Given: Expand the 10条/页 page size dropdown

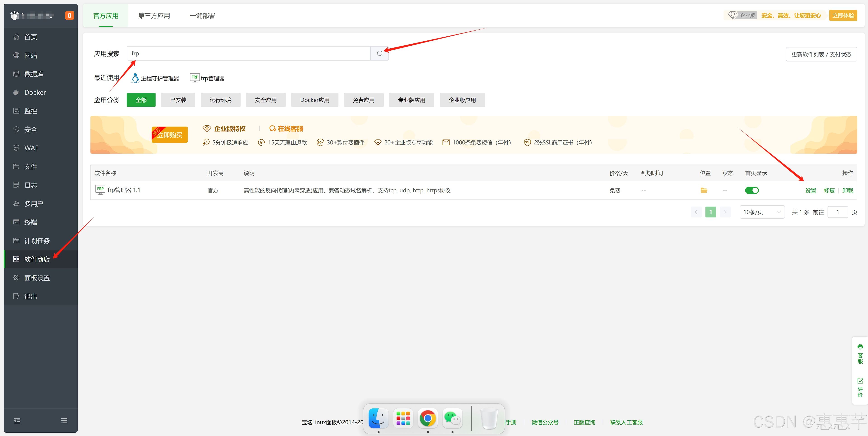Looking at the screenshot, I should 762,212.
